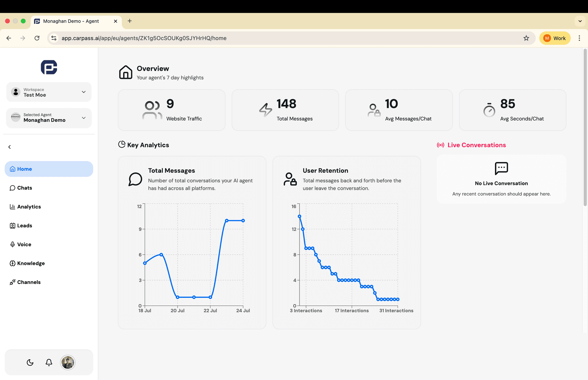This screenshot has height=380, width=588.
Task: Open the Leads panel
Action: 13,225
